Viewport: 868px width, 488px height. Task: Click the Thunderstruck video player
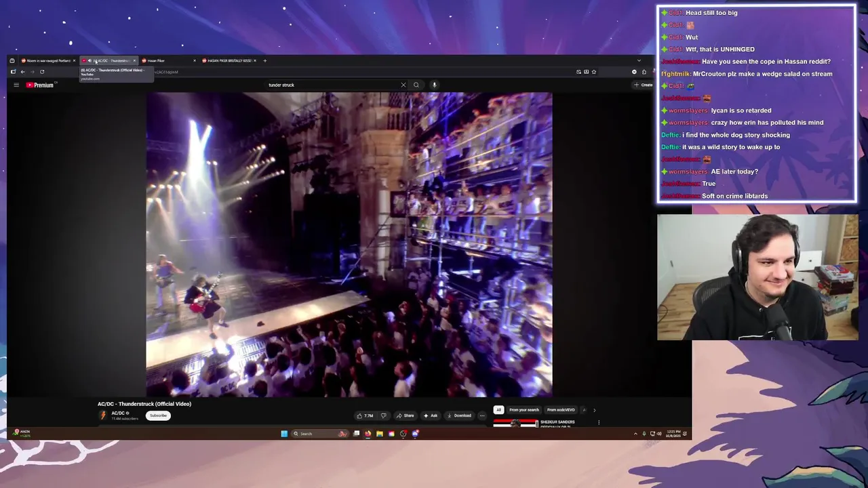pyautogui.click(x=349, y=245)
